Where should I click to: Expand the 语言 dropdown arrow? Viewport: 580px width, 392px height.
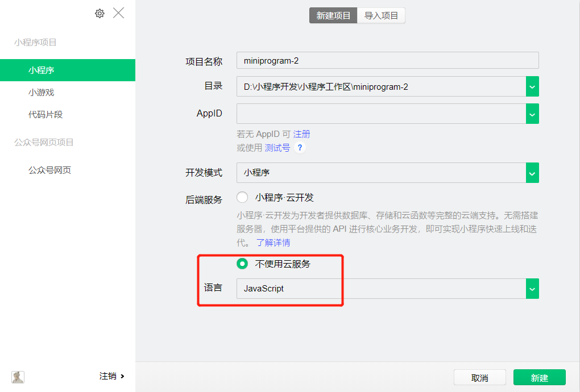(x=532, y=289)
